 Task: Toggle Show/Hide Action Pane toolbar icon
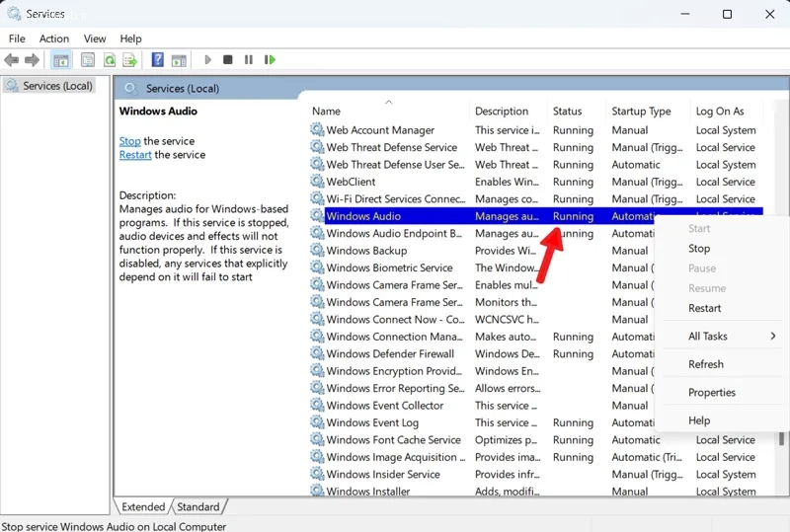point(179,60)
